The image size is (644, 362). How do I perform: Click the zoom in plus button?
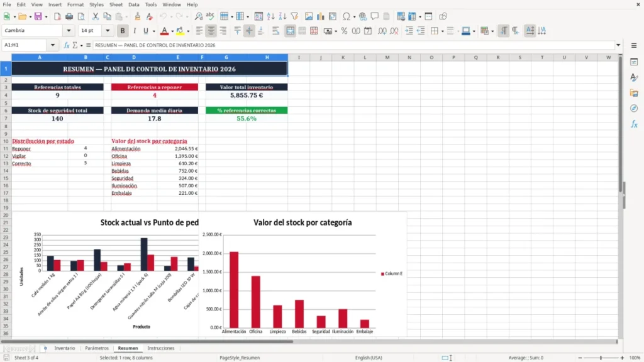point(622,358)
